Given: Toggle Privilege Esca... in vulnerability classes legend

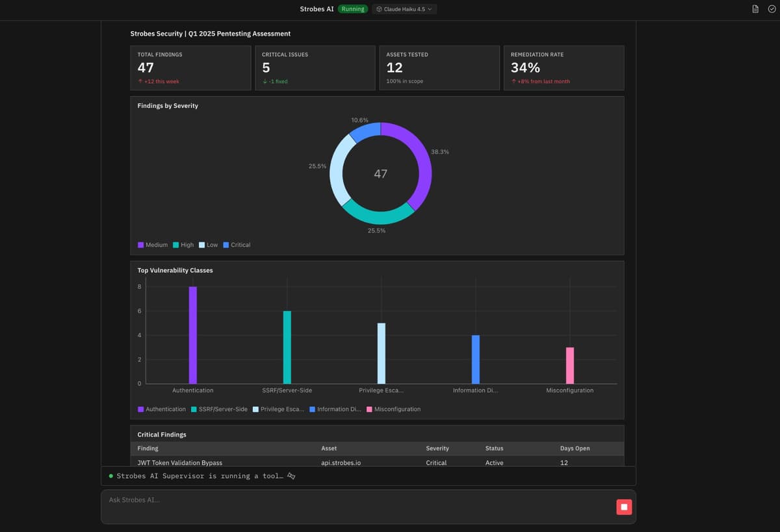Looking at the screenshot, I should tap(278, 409).
